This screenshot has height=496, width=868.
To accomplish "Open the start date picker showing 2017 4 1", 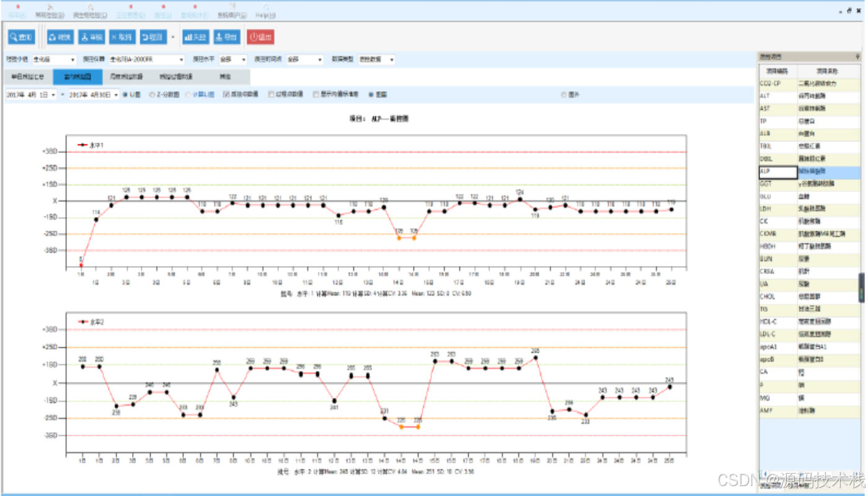I will click(31, 95).
